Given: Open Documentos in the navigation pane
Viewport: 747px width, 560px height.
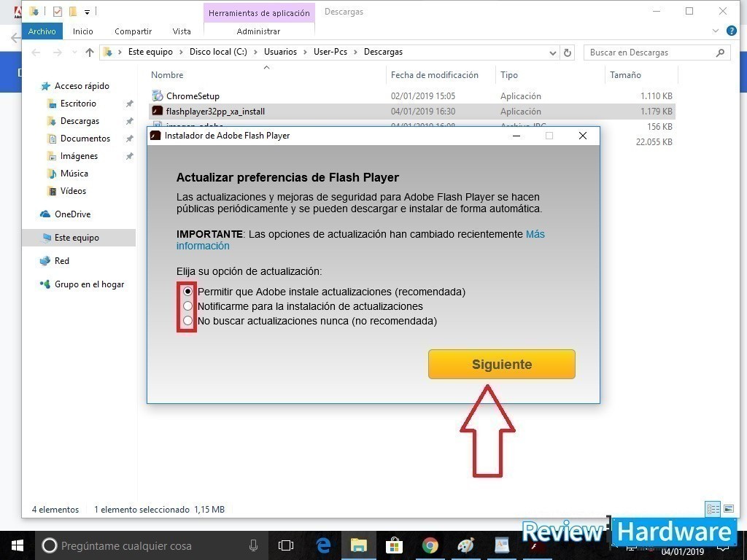Looking at the screenshot, I should [x=85, y=139].
